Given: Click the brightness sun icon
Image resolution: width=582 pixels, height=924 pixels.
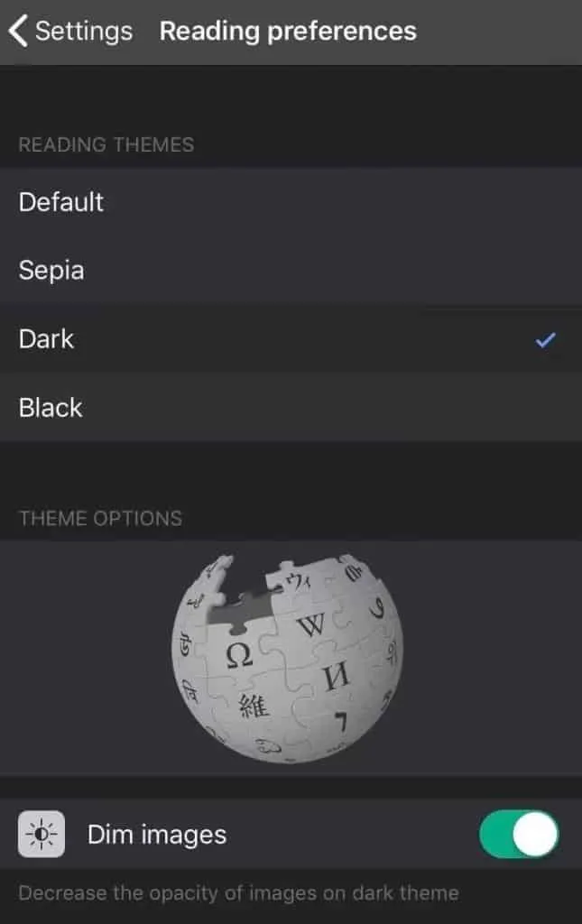Looking at the screenshot, I should pyautogui.click(x=42, y=834).
